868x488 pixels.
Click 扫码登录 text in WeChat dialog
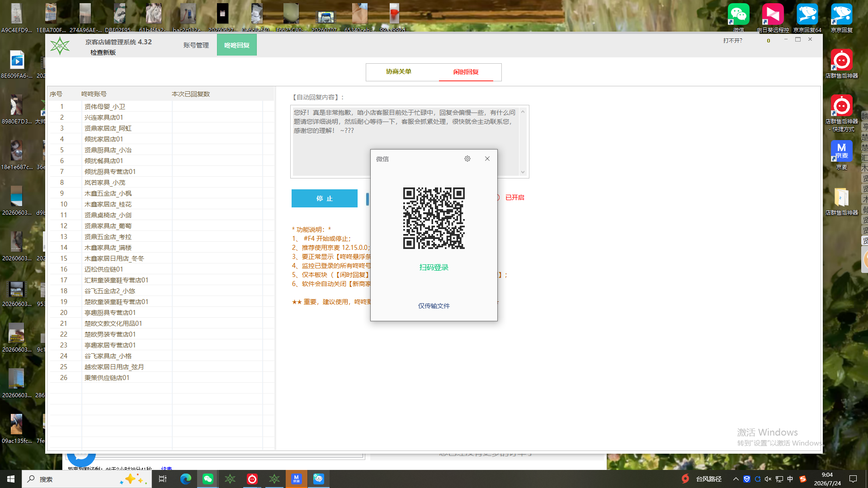tap(434, 267)
